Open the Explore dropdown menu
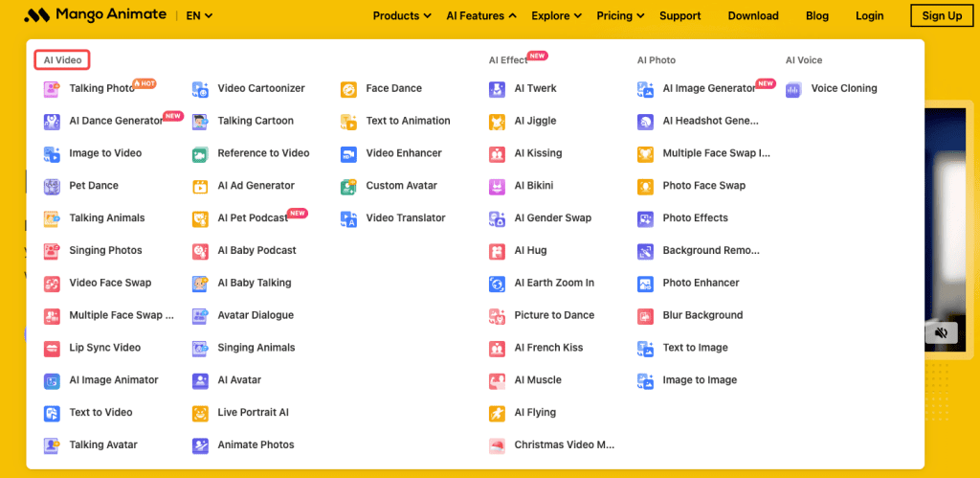This screenshot has width=980, height=478. (556, 16)
